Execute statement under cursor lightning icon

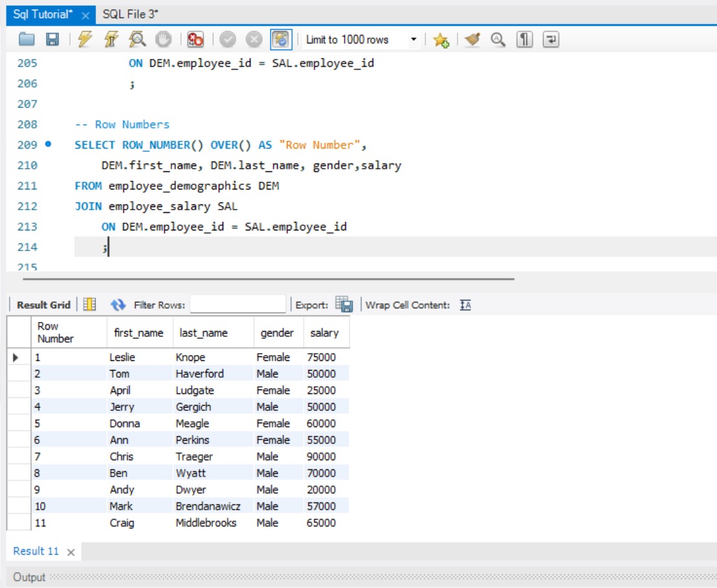pyautogui.click(x=111, y=40)
